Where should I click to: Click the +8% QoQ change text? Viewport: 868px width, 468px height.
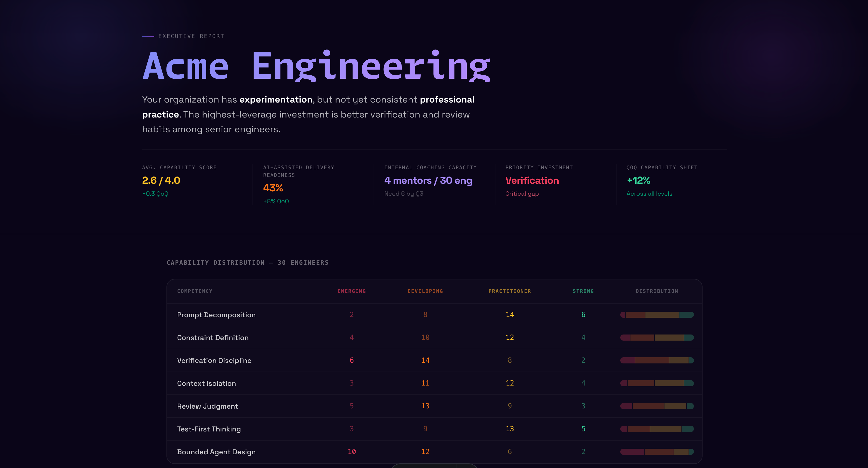276,201
